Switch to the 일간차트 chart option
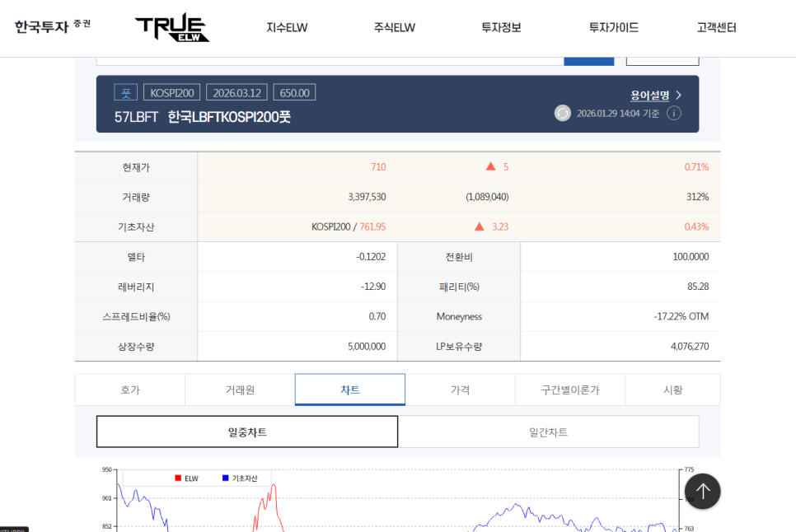The height and width of the screenshot is (532, 796). [548, 432]
